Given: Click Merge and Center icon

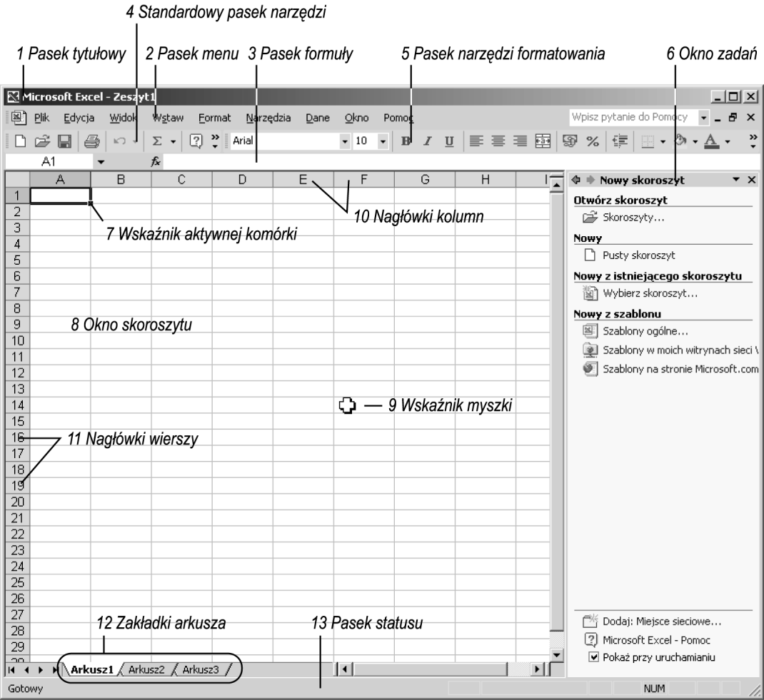Looking at the screenshot, I should click(543, 141).
